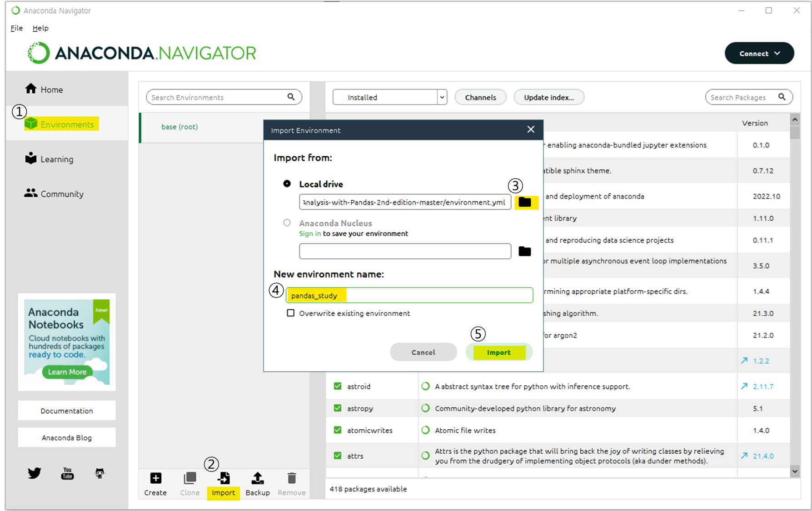Image resolution: width=812 pixels, height=511 pixels.
Task: Click the New environment name field
Action: (x=409, y=295)
